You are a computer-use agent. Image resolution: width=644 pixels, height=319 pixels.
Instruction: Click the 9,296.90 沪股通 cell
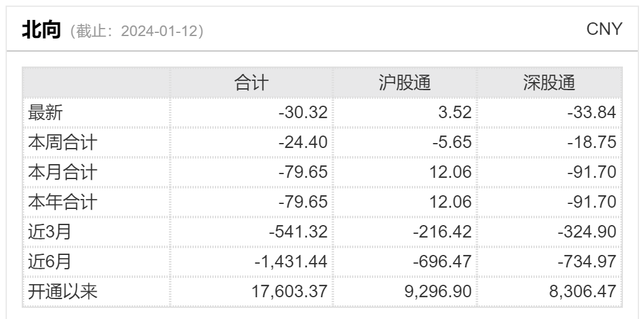coord(438,292)
